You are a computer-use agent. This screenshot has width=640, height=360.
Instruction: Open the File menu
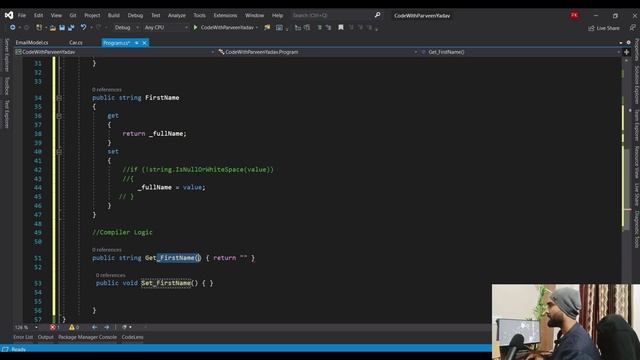(22, 15)
